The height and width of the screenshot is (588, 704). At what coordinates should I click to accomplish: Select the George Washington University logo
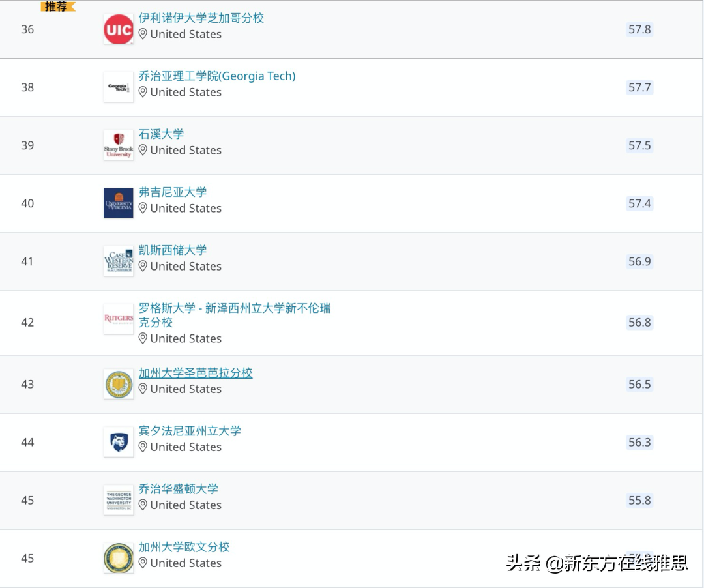[117, 500]
